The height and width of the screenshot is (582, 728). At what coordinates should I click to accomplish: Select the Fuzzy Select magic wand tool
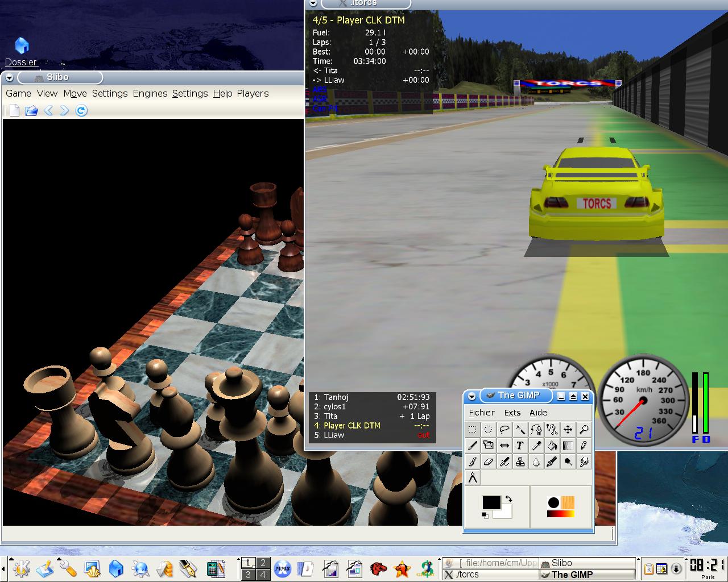pos(520,430)
